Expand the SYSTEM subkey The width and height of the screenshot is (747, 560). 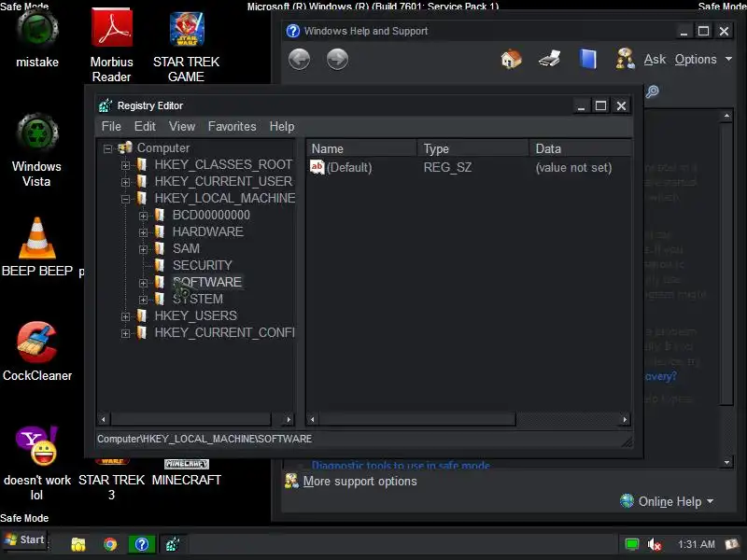tap(143, 300)
